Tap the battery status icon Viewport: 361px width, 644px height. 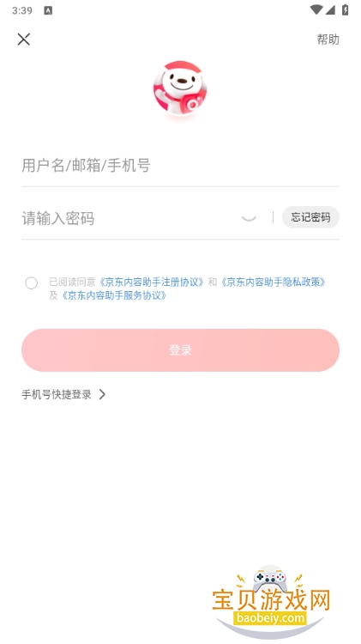click(345, 9)
